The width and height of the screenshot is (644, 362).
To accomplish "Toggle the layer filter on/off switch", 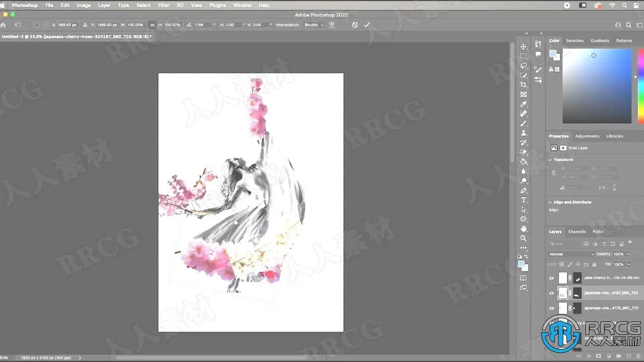I will pyautogui.click(x=629, y=243).
